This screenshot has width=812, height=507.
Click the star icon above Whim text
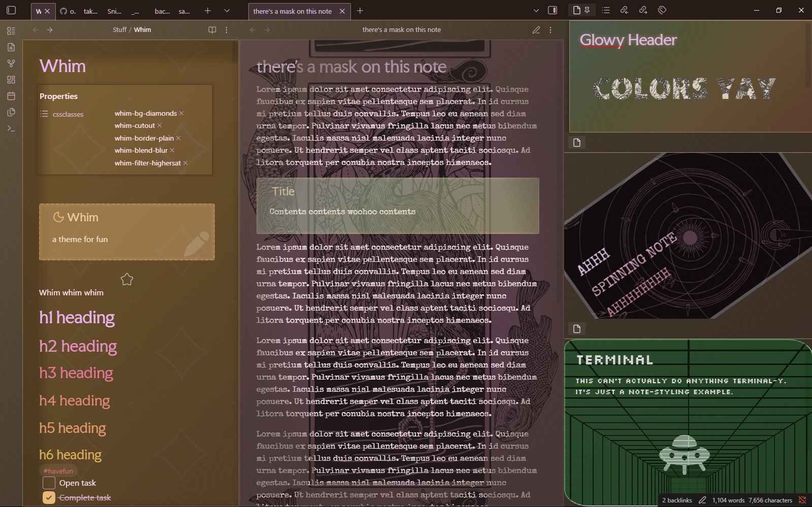tap(127, 279)
